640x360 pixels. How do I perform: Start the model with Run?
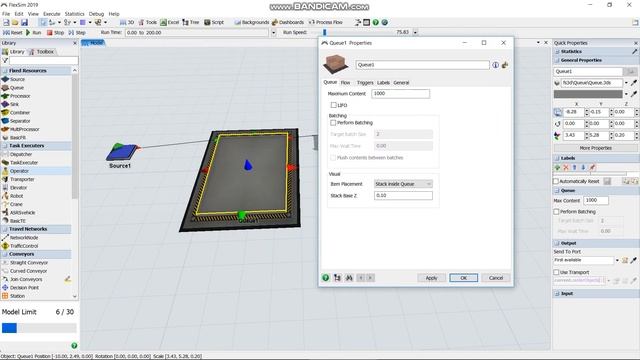tap(33, 32)
